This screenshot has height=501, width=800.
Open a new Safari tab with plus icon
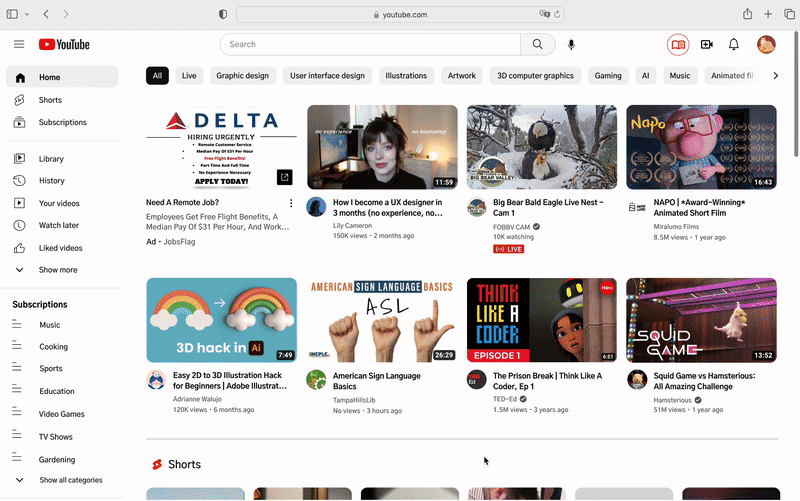pos(768,14)
